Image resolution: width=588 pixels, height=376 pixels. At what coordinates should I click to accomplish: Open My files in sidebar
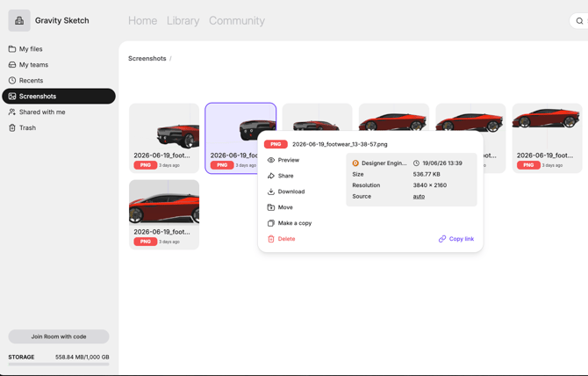pos(31,49)
